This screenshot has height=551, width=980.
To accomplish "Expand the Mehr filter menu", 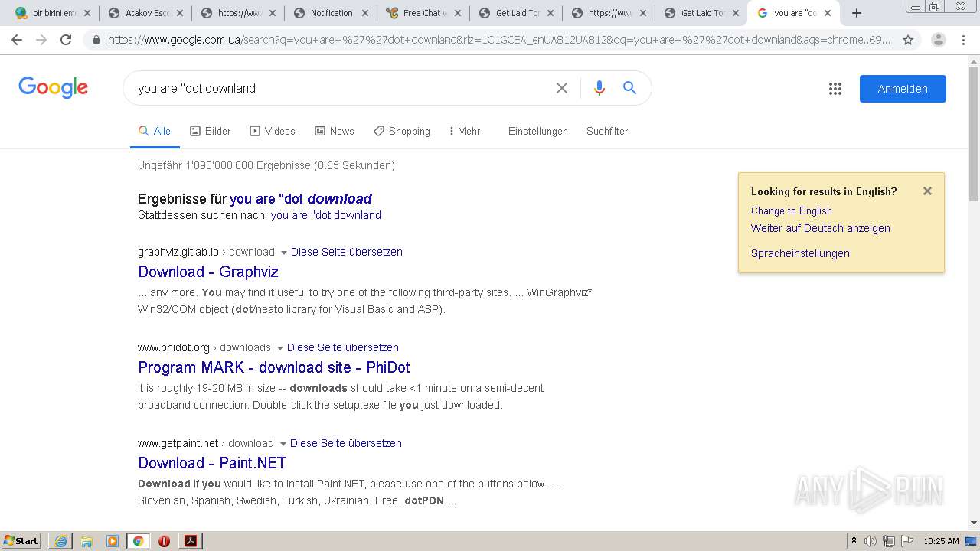I will click(464, 131).
